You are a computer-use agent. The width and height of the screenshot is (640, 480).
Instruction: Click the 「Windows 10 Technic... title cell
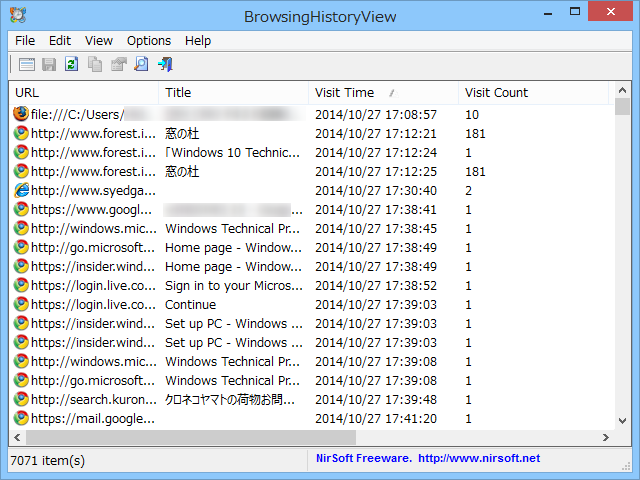(x=232, y=153)
